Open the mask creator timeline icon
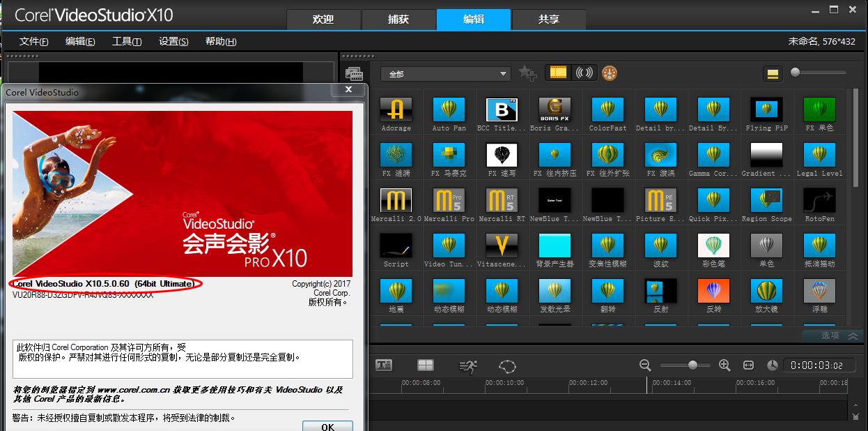This screenshot has width=868, height=431. pyautogui.click(x=507, y=365)
